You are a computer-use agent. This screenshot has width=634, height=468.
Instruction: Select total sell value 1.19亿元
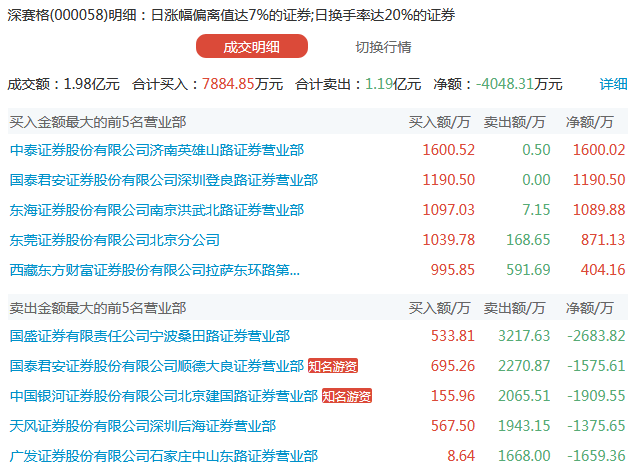393,84
